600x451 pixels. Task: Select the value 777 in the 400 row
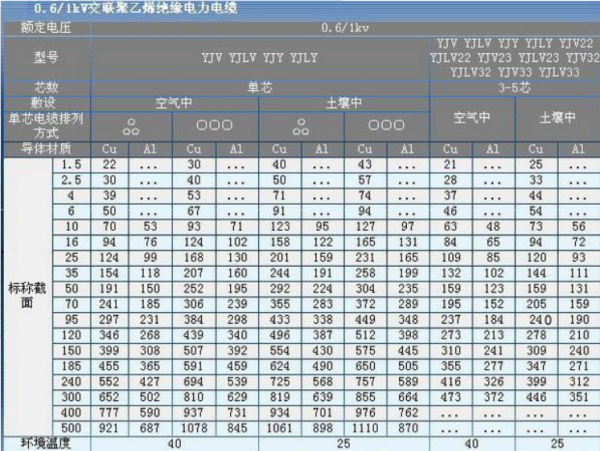(109, 413)
